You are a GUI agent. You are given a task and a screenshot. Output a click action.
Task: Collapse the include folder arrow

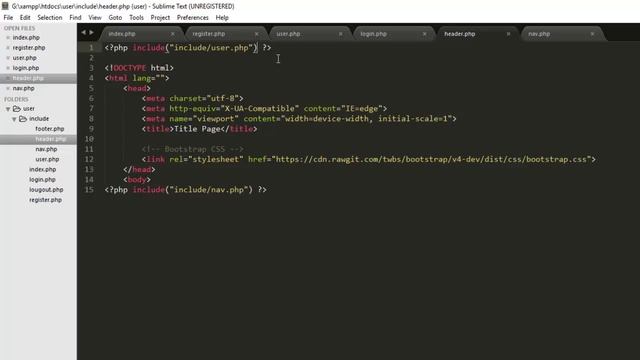click(x=14, y=119)
